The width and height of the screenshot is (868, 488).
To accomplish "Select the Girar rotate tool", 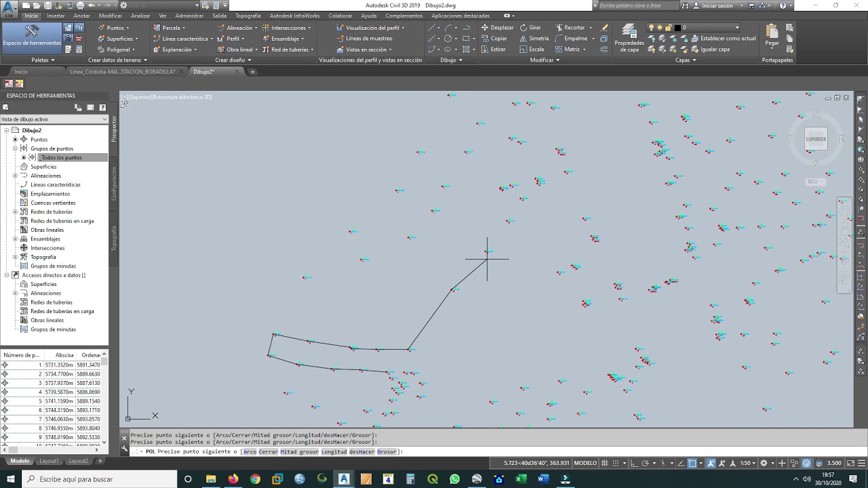I will coord(530,28).
